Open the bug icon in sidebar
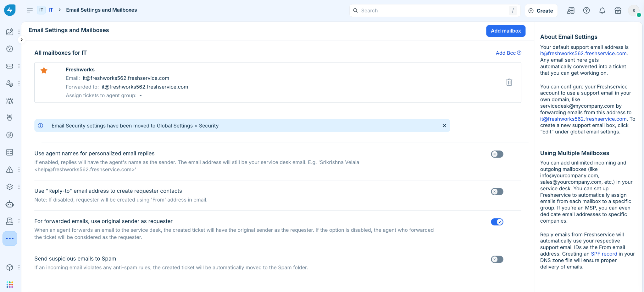The width and height of the screenshot is (644, 292). pyautogui.click(x=10, y=100)
